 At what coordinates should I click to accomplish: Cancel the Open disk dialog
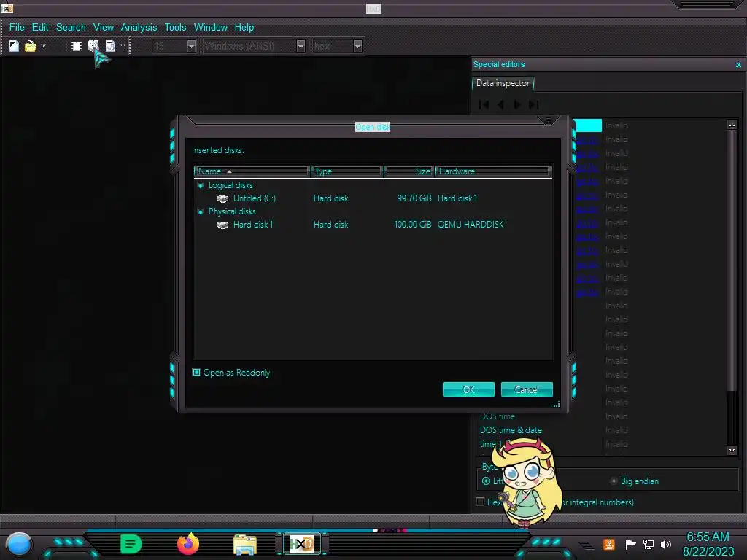[x=527, y=389]
